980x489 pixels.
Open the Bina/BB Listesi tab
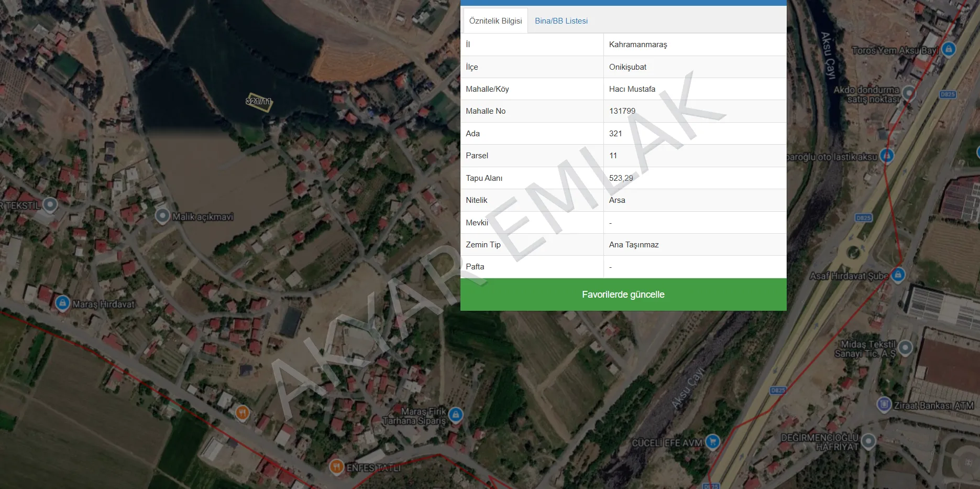[x=561, y=21]
